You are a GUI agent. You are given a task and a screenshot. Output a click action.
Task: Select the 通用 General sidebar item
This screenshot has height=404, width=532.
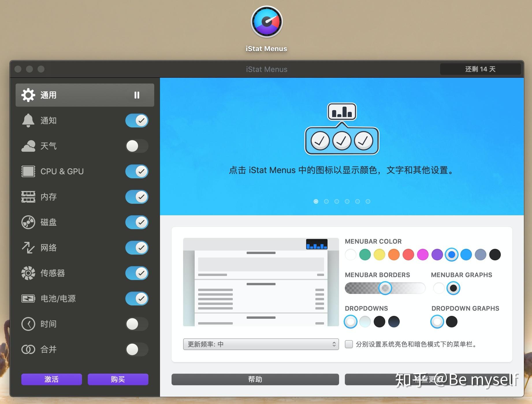85,95
